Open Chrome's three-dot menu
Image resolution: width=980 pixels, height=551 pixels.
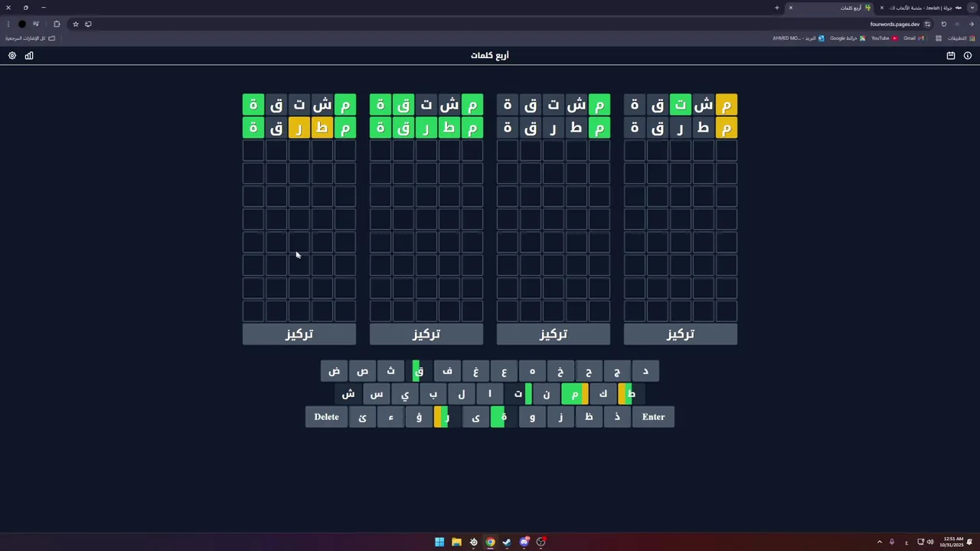[x=8, y=24]
